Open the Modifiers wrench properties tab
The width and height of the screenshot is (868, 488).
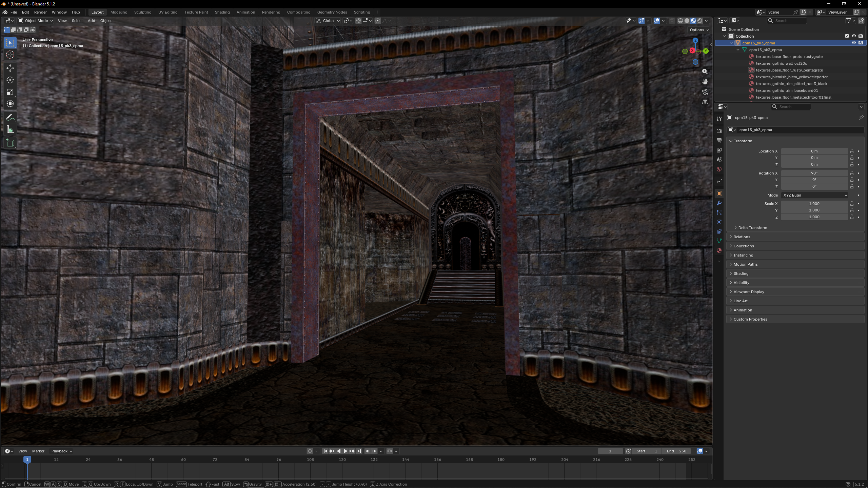pyautogui.click(x=719, y=203)
